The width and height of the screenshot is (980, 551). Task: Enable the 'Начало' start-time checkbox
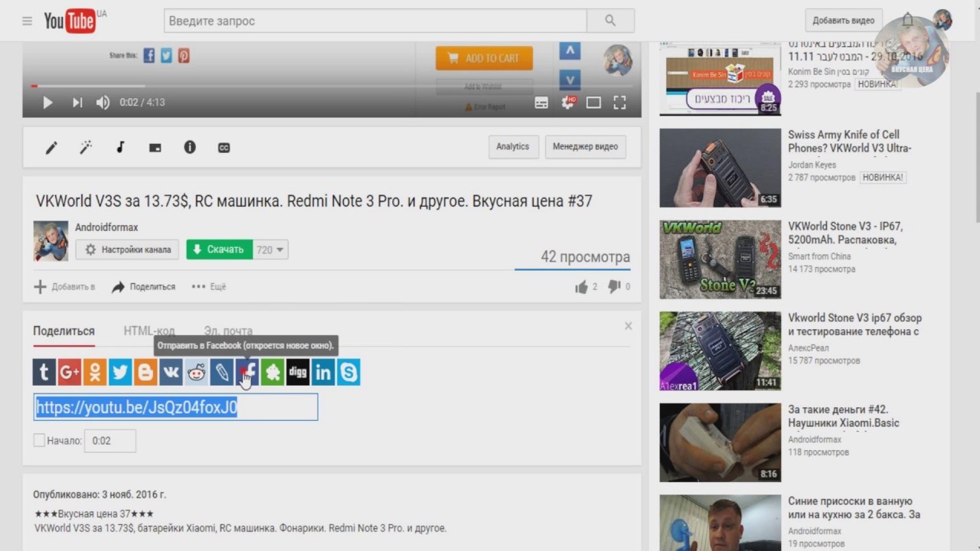(x=39, y=440)
